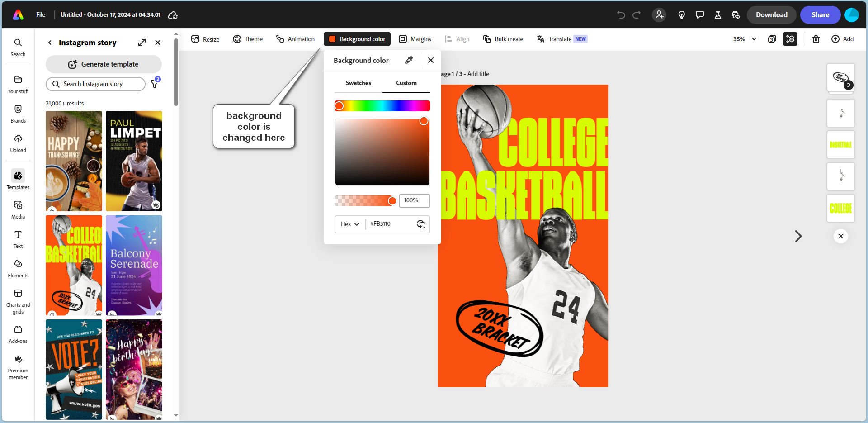The image size is (868, 423).
Task: Click the Download button
Action: pos(771,14)
